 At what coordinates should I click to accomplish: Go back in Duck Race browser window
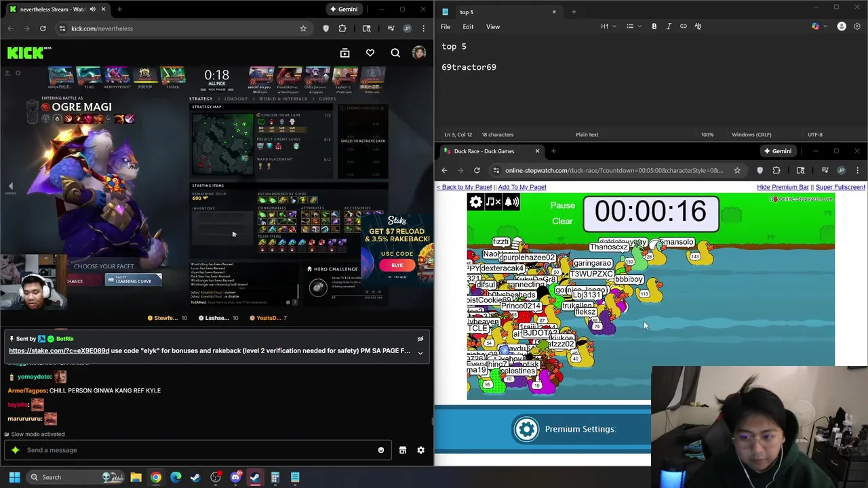(444, 170)
